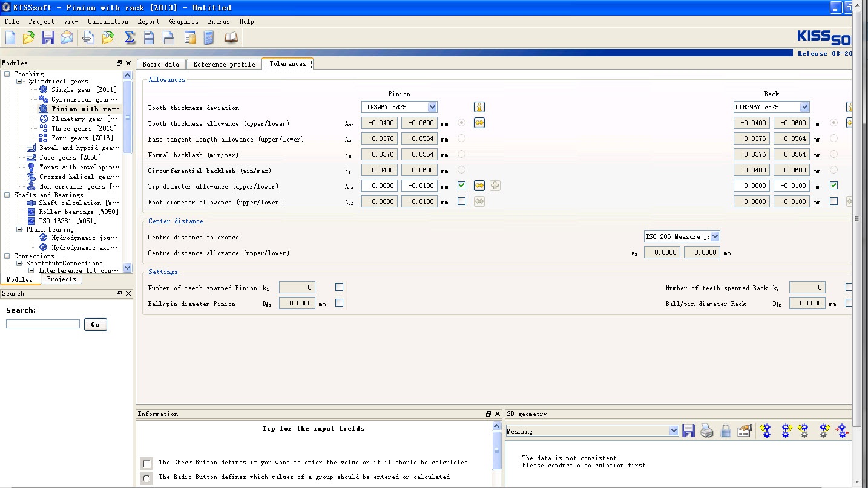Switch to the Basic data tab
868x488 pixels.
click(x=161, y=64)
